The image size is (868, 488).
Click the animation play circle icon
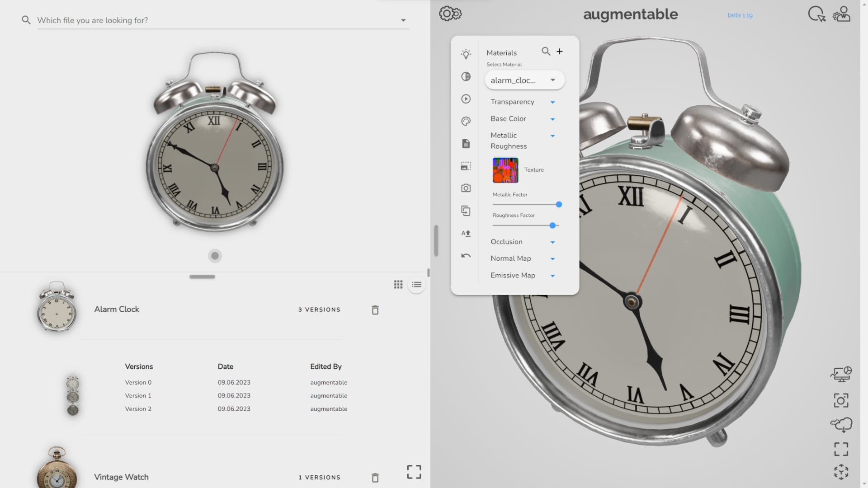466,99
